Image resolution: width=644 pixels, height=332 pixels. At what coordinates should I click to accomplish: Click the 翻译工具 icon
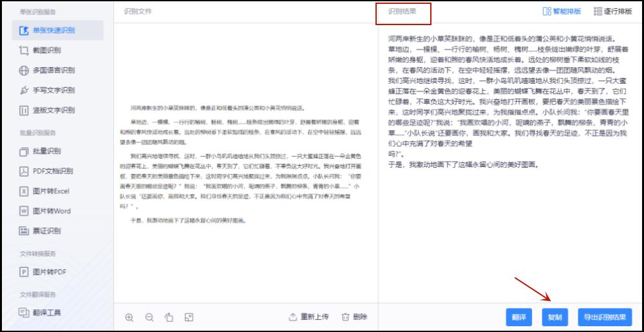24,313
